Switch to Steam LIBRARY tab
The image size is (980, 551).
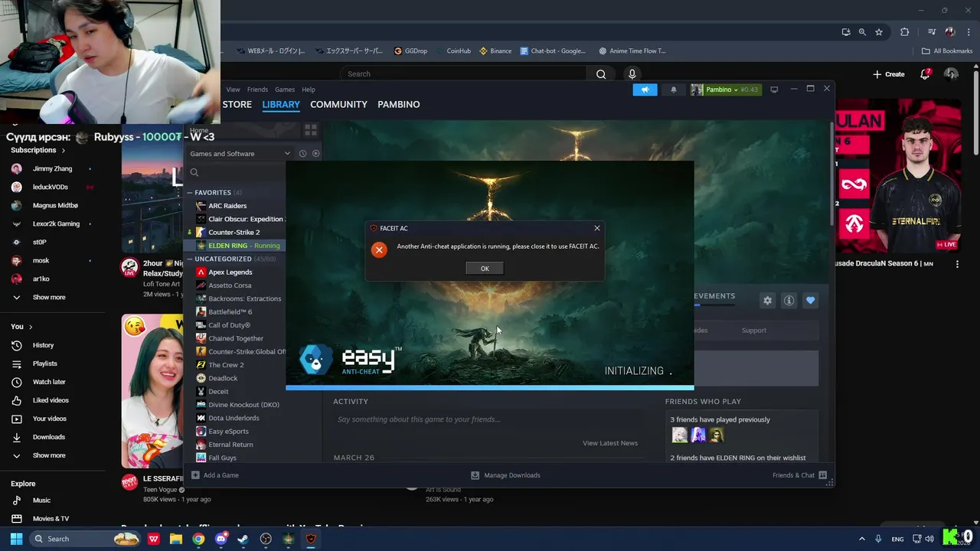click(x=281, y=104)
